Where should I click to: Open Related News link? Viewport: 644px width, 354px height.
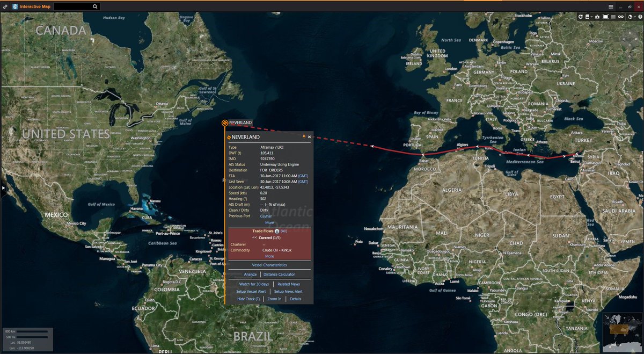(289, 284)
